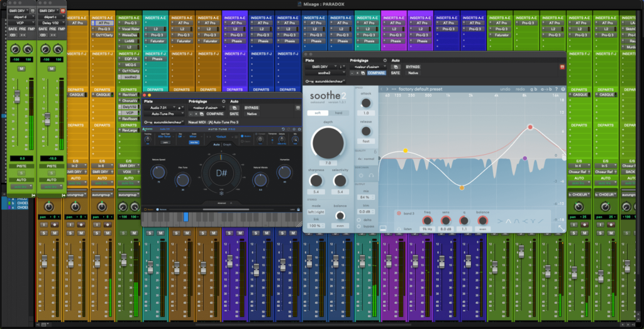
Task: Open soothe2 preset three-dots menu
Action: 394,89
